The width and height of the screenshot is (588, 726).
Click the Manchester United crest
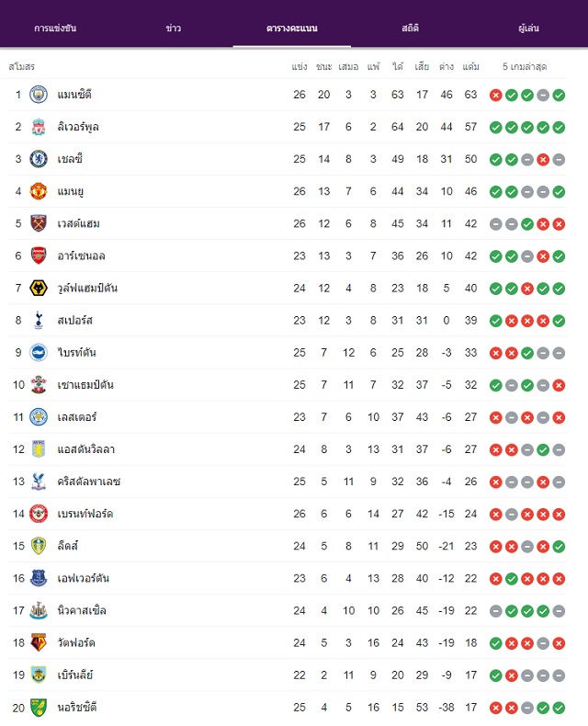click(39, 191)
